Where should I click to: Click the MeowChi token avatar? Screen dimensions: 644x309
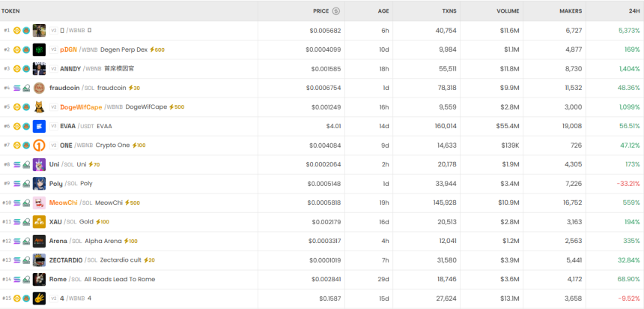pos(39,202)
